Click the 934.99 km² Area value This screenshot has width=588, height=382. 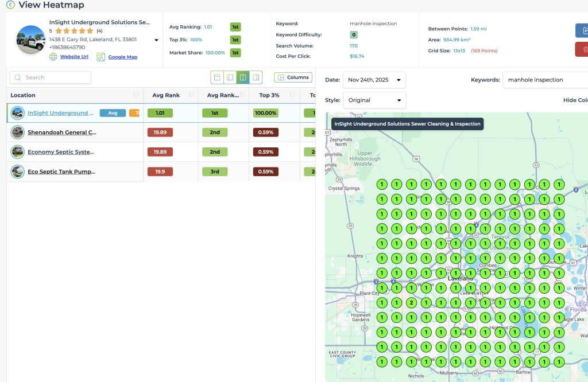tap(457, 40)
